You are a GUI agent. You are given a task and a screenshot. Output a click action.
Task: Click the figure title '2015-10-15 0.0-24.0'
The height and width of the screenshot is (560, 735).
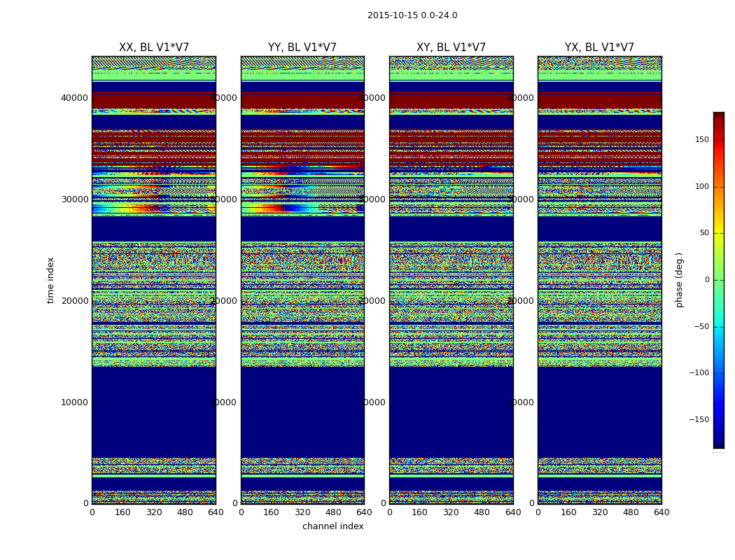412,15
